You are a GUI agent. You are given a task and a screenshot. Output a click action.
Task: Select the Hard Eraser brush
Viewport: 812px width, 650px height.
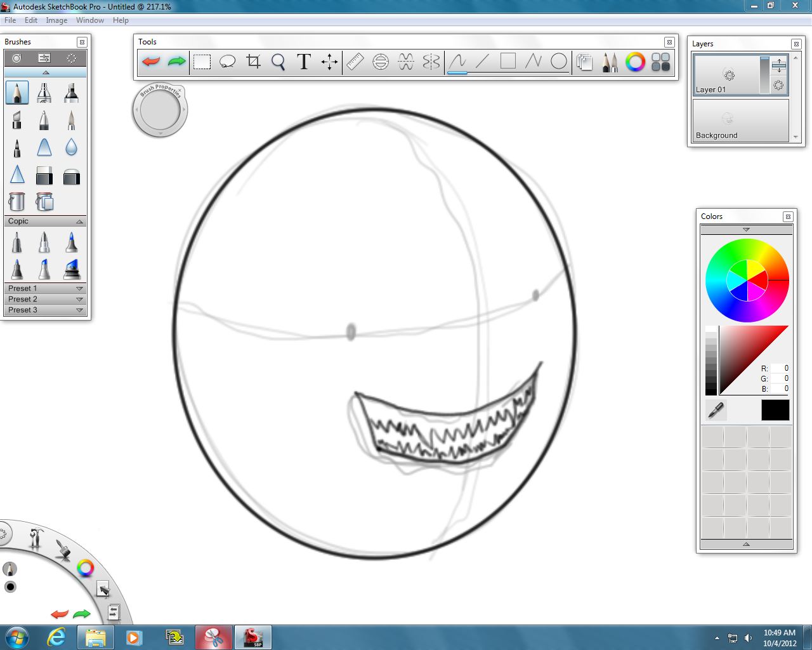tap(44, 175)
